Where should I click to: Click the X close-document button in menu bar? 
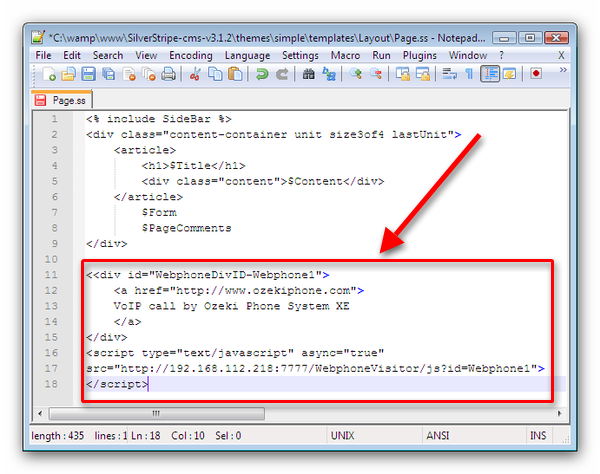click(561, 55)
